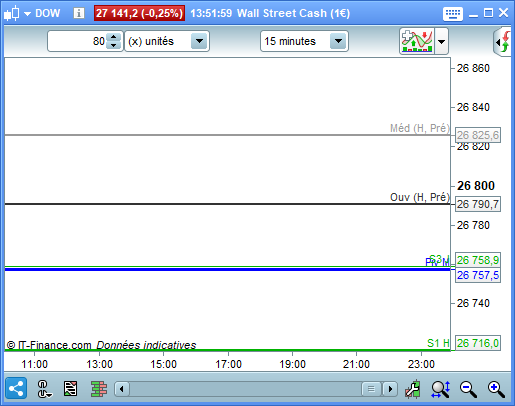Click the scroll right arrow of chart scrollbar
Image resolution: width=515 pixels, height=406 pixels.
pyautogui.click(x=390, y=389)
